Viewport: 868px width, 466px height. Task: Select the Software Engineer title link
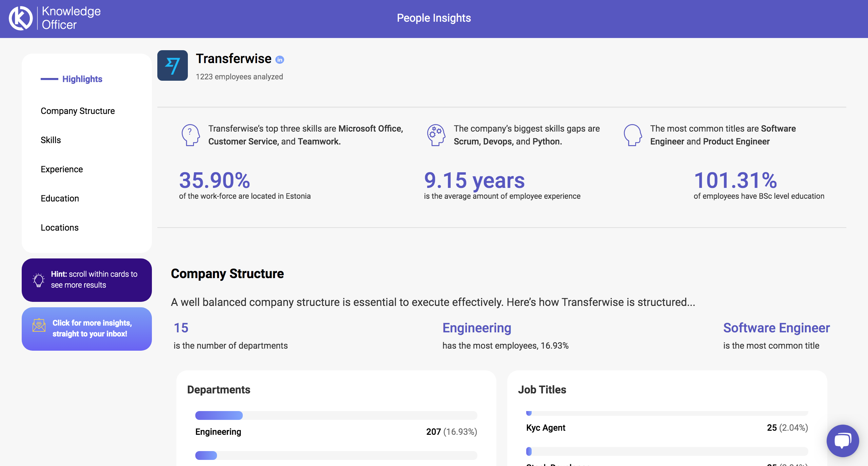(x=776, y=328)
